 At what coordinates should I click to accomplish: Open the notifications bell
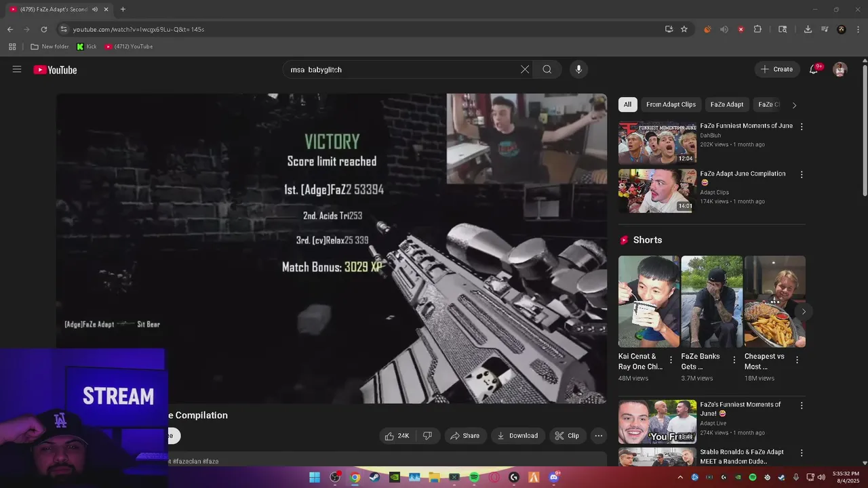(x=814, y=69)
